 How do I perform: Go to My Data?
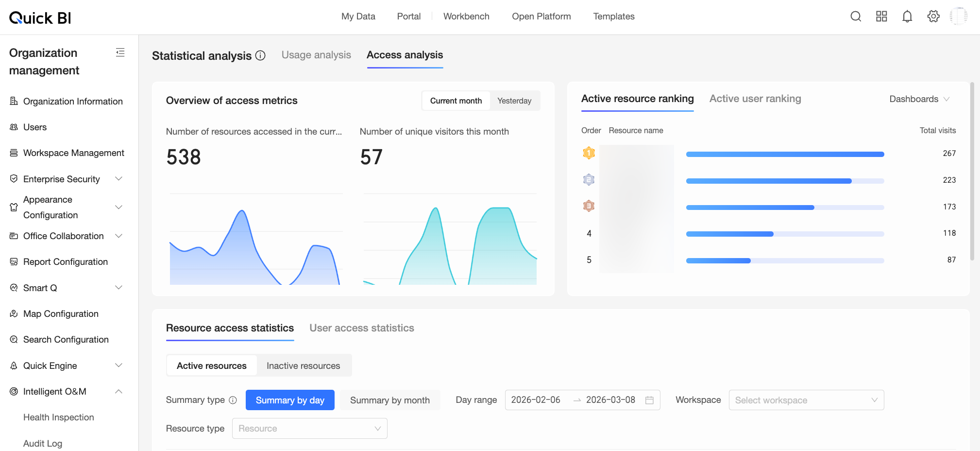358,17
